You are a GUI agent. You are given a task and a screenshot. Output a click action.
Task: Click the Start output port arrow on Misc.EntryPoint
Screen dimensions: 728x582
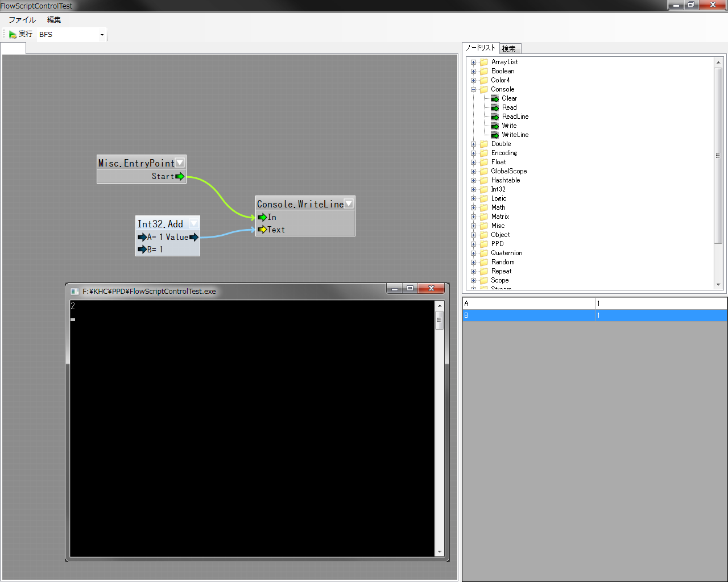pyautogui.click(x=180, y=176)
